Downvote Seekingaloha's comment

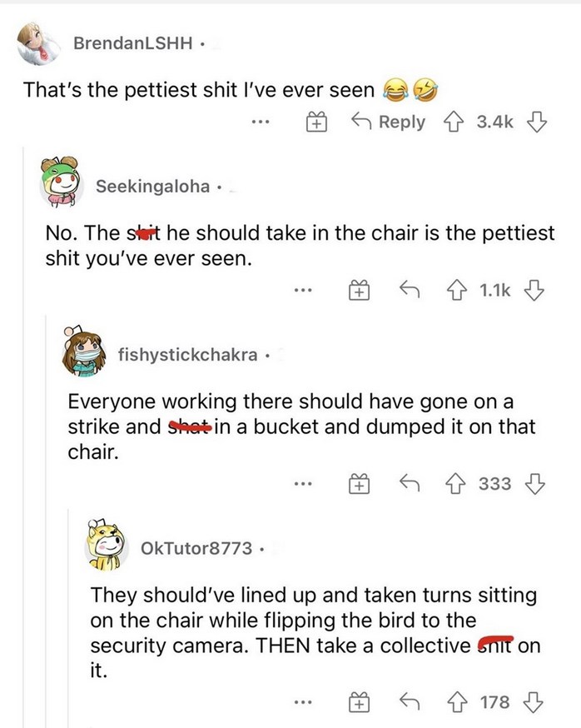click(x=534, y=291)
